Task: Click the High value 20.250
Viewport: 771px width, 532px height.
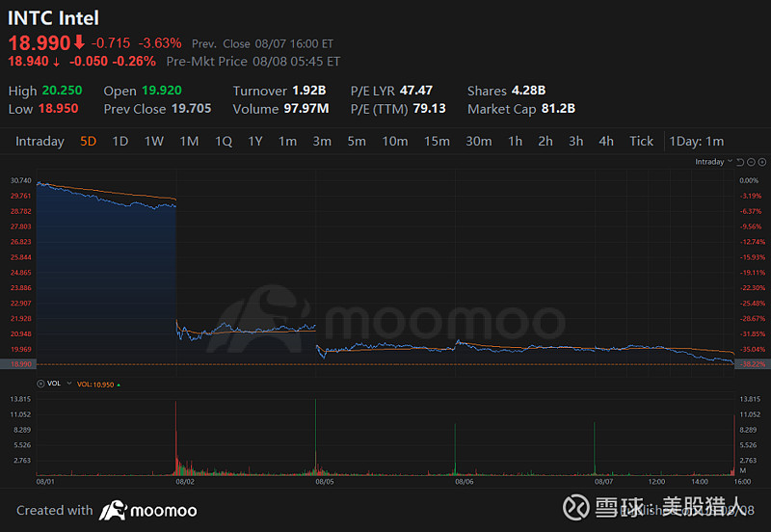Action: pyautogui.click(x=62, y=91)
